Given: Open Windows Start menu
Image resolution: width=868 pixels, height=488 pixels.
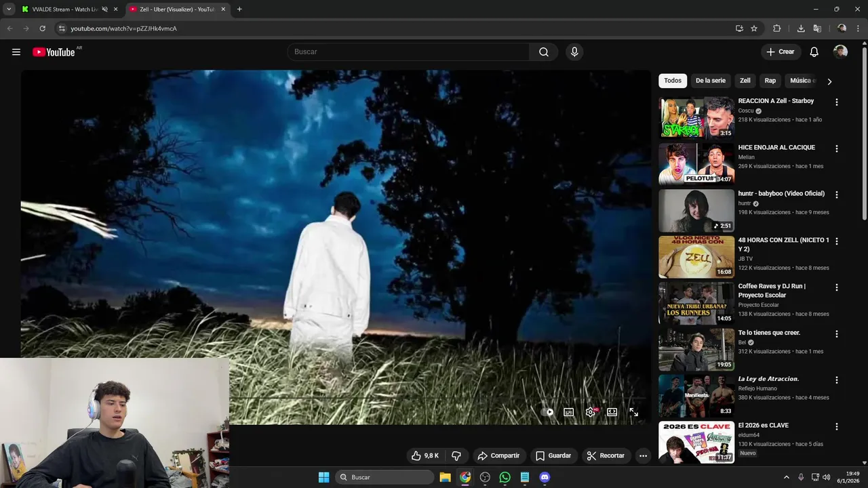Looking at the screenshot, I should 323,477.
